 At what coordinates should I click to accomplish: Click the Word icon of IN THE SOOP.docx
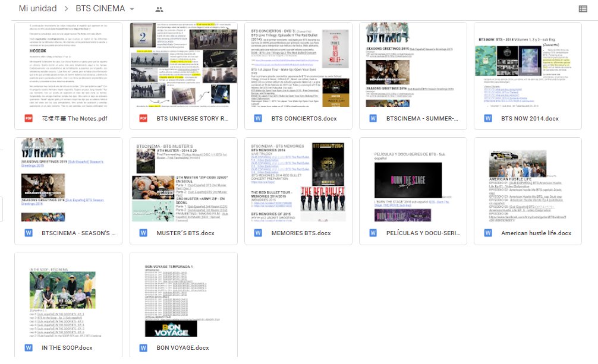[x=29, y=347]
